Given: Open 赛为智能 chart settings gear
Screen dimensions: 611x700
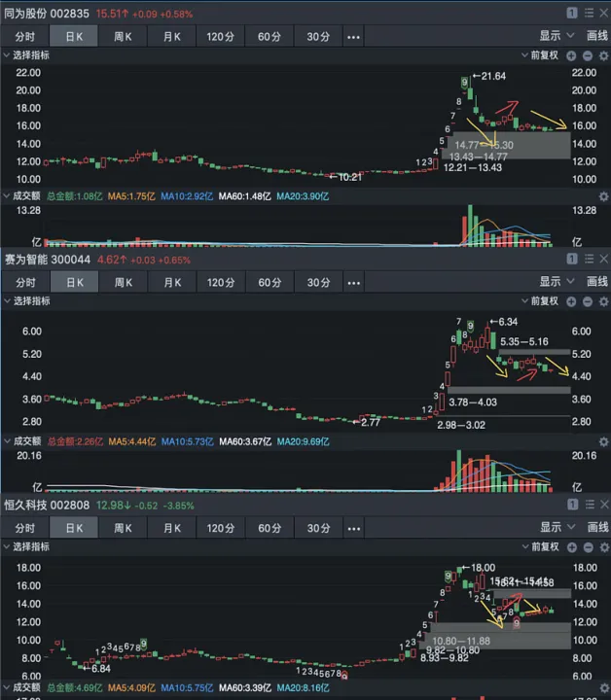Looking at the screenshot, I should click(x=603, y=301).
